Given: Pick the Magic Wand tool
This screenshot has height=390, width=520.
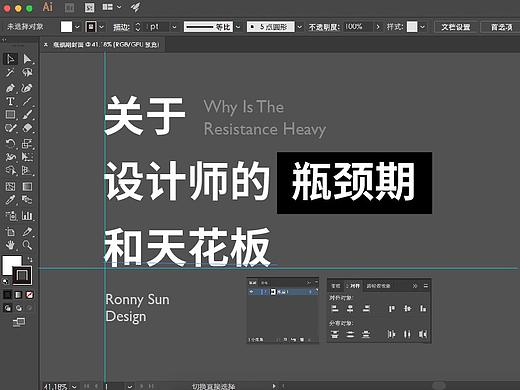Looking at the screenshot, I should (10, 73).
